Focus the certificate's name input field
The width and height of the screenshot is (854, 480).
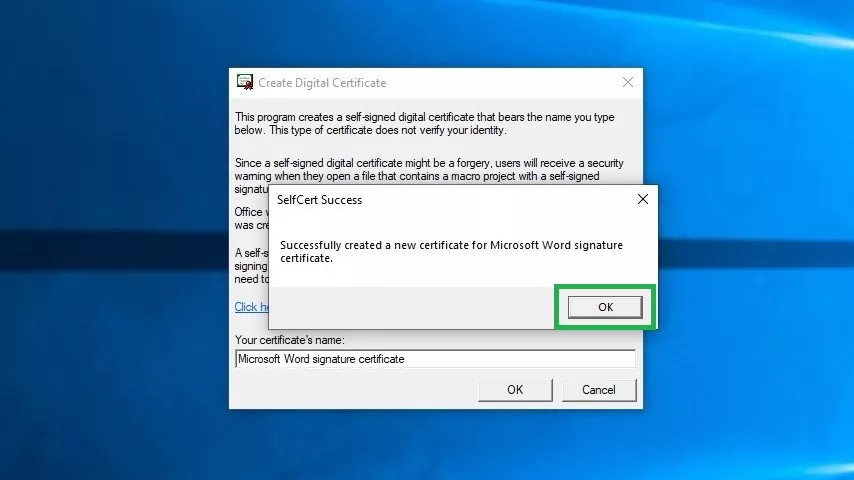435,359
